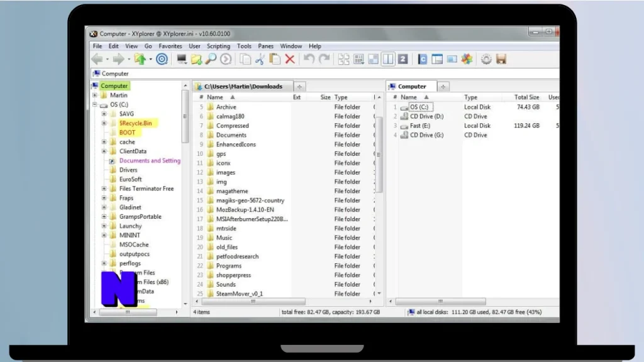Open Find Files with the magnifier icon
This screenshot has width=644, height=362.
211,59
